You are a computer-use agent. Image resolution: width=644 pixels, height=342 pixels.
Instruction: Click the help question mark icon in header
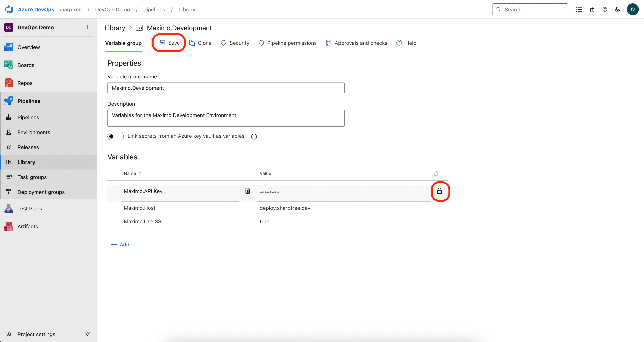[x=604, y=10]
